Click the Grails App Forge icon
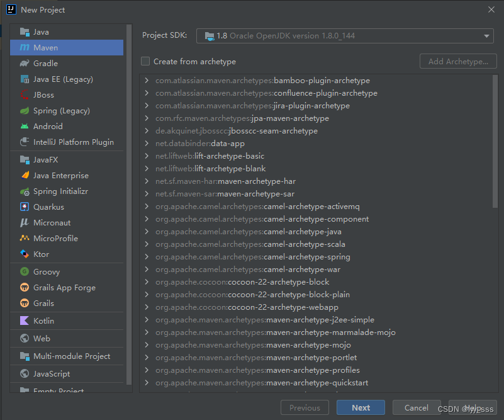The width and height of the screenshot is (504, 420). click(25, 287)
